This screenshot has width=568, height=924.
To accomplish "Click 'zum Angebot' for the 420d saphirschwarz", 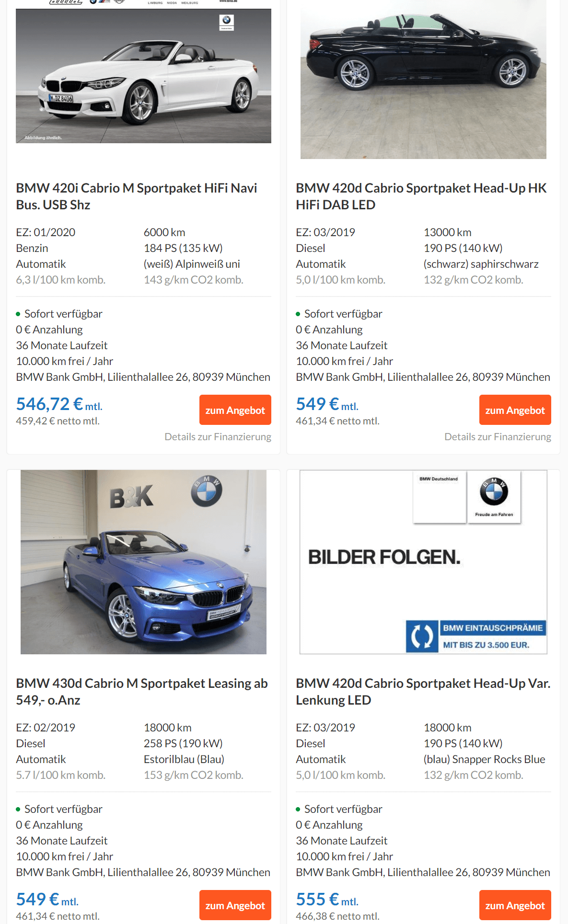I will tap(515, 410).
